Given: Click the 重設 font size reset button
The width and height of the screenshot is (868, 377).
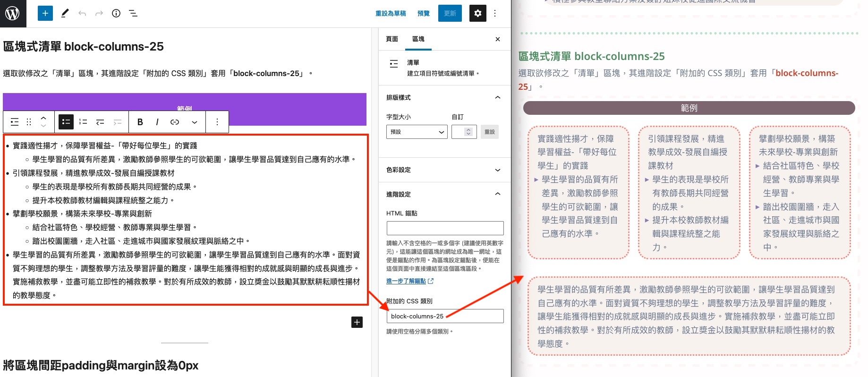Looking at the screenshot, I should click(x=490, y=132).
